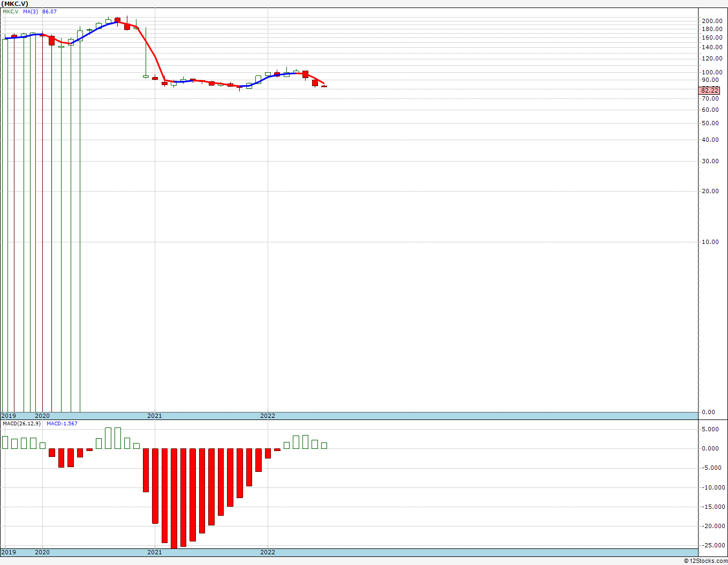The image size is (728, 565).
Task: Click the -15.000 MACD axis label
Action: tap(712, 507)
